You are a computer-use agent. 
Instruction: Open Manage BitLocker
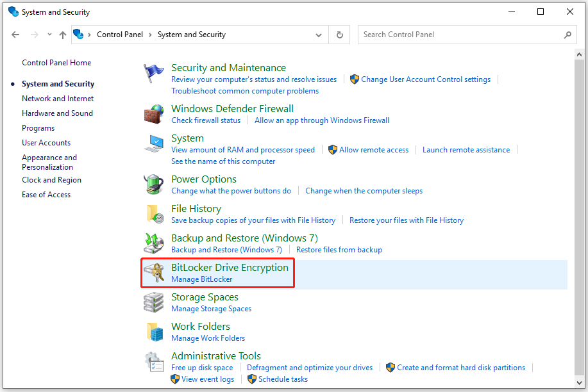click(x=202, y=279)
